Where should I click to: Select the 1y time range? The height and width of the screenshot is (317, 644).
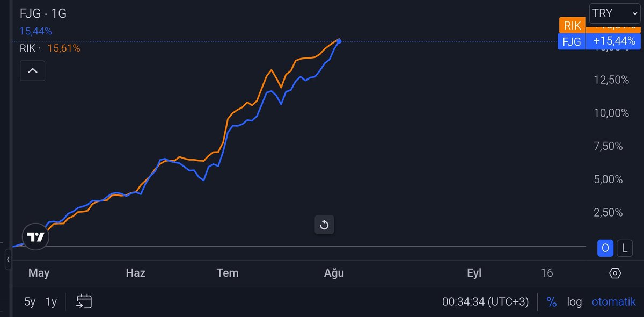(51, 302)
